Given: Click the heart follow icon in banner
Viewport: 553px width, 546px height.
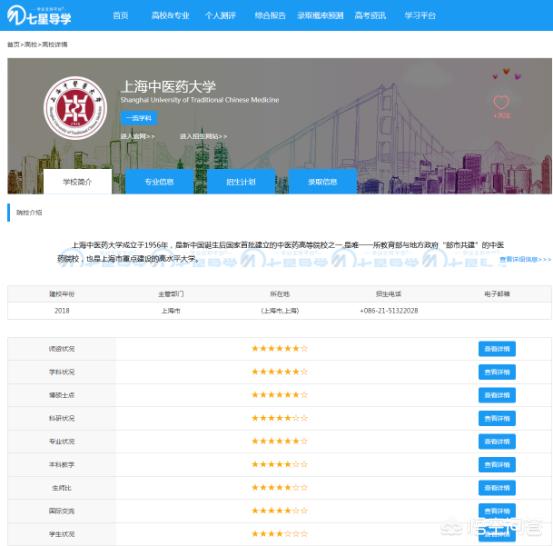Looking at the screenshot, I should pos(501,103).
